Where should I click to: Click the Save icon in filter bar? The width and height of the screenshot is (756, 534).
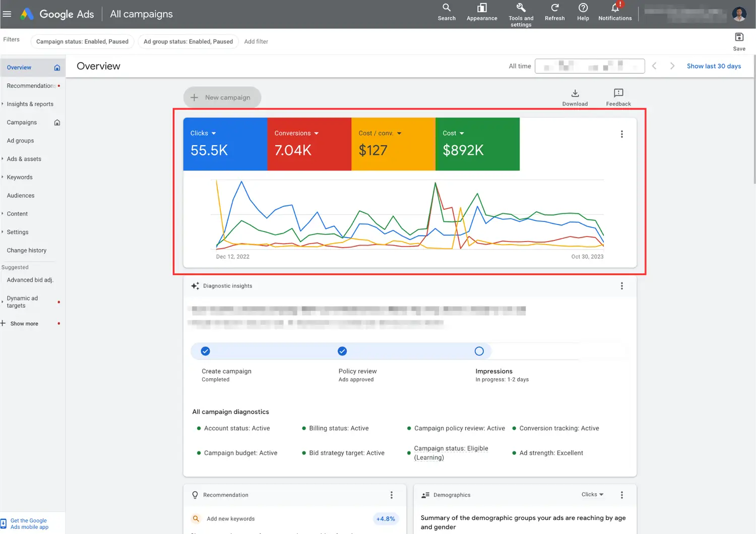point(739,37)
